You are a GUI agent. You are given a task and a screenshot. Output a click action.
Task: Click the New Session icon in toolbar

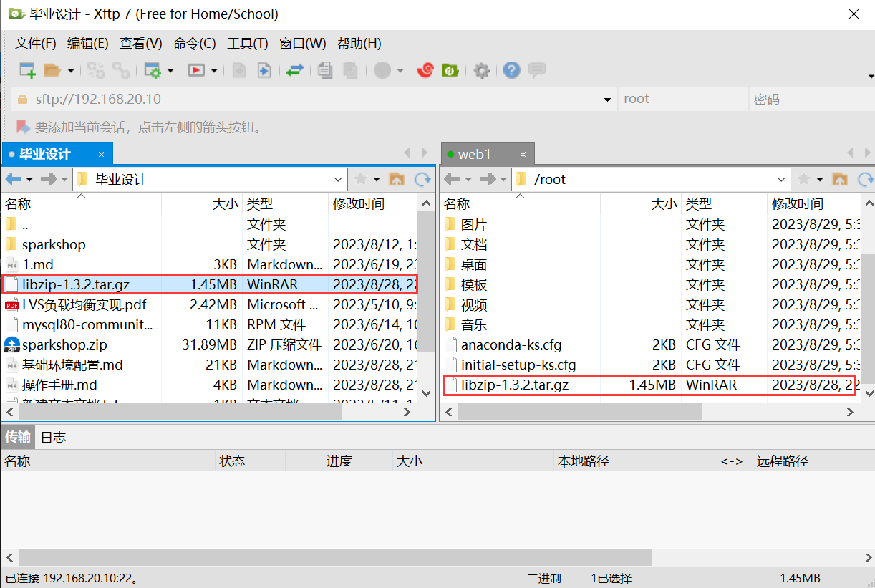click(27, 70)
